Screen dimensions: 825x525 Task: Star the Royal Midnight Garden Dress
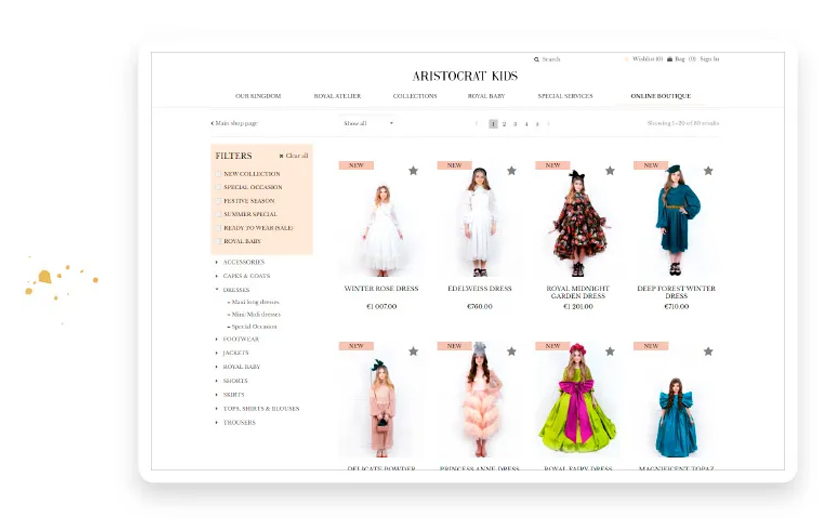609,170
